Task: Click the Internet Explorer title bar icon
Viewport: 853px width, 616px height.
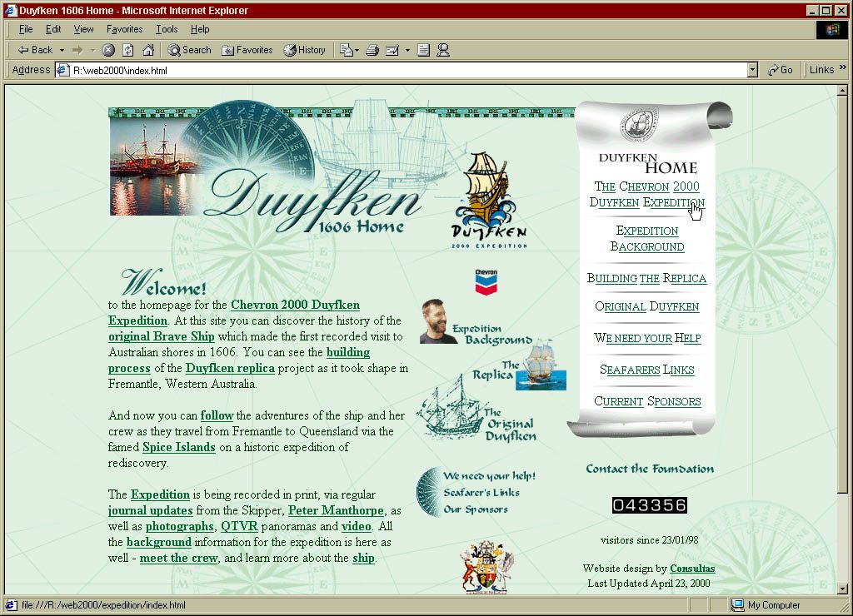Action: [10, 10]
